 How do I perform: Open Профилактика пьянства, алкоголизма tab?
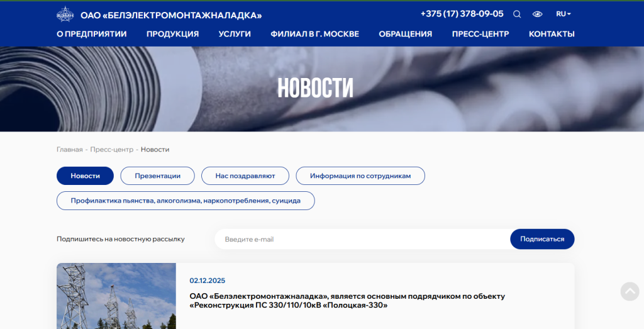tap(186, 201)
